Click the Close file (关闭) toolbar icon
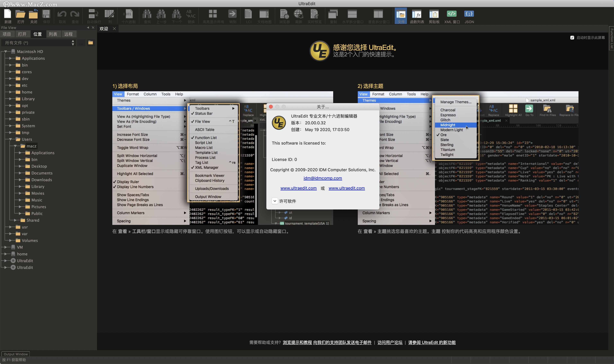614x364 pixels. tap(33, 14)
